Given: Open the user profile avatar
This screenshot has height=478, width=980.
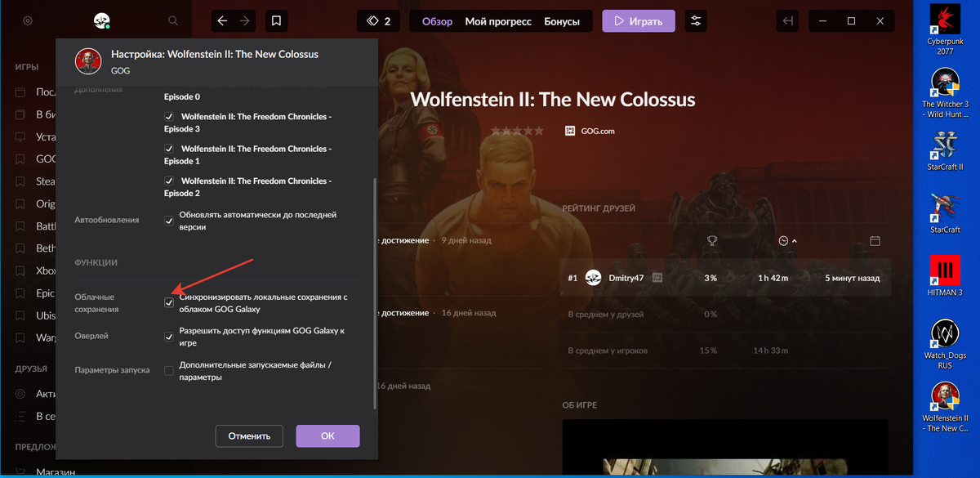Looking at the screenshot, I should [x=102, y=20].
